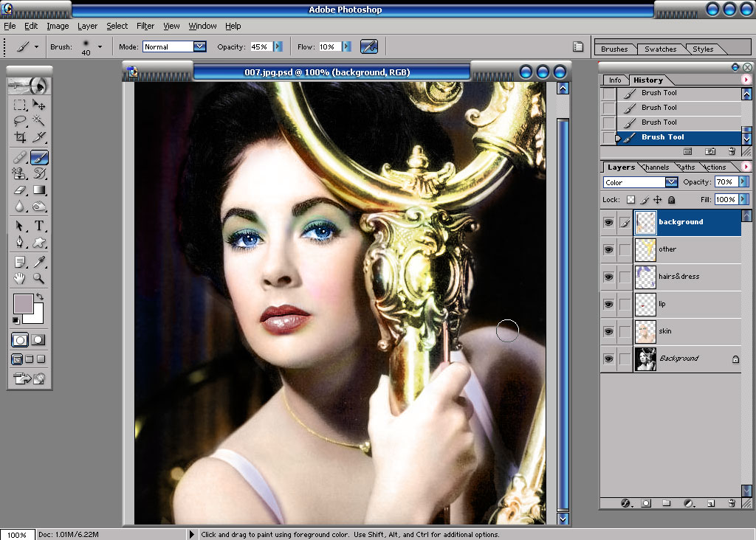
Task: Select the Rectangular Marquee tool
Action: 20,105
